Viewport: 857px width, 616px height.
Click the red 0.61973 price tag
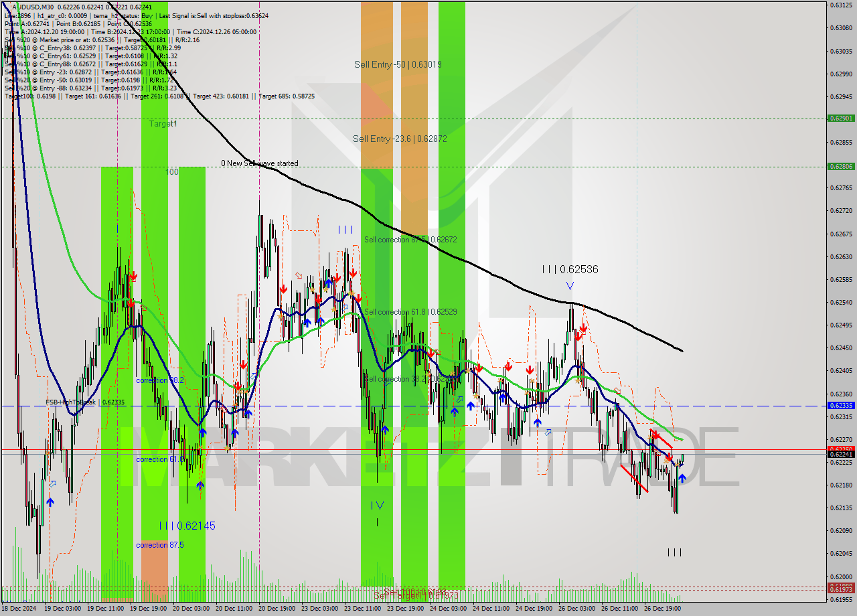[841, 590]
